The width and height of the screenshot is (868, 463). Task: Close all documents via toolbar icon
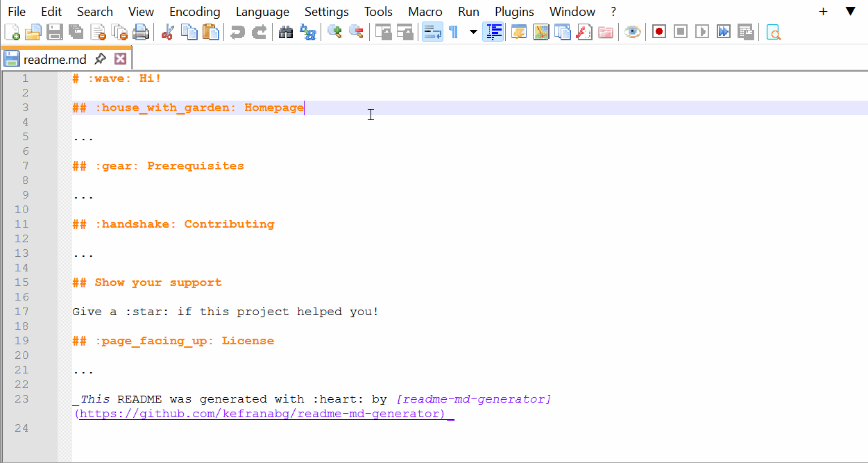pyautogui.click(x=119, y=31)
